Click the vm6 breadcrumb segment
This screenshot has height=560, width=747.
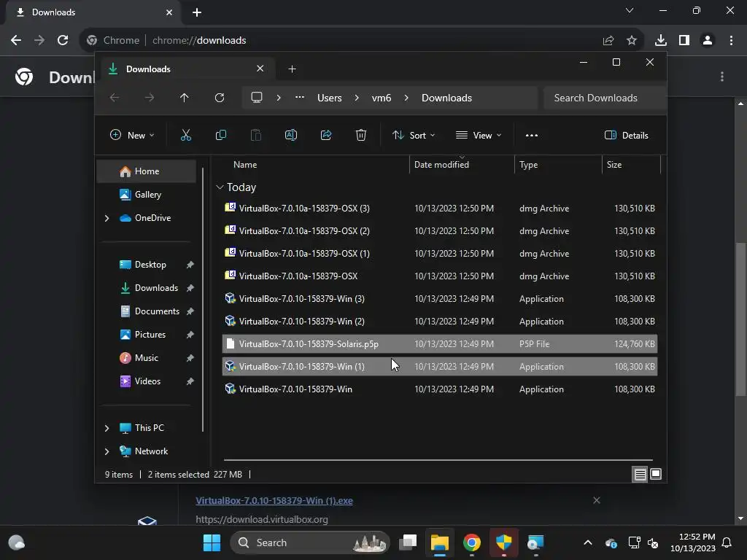coord(381,98)
